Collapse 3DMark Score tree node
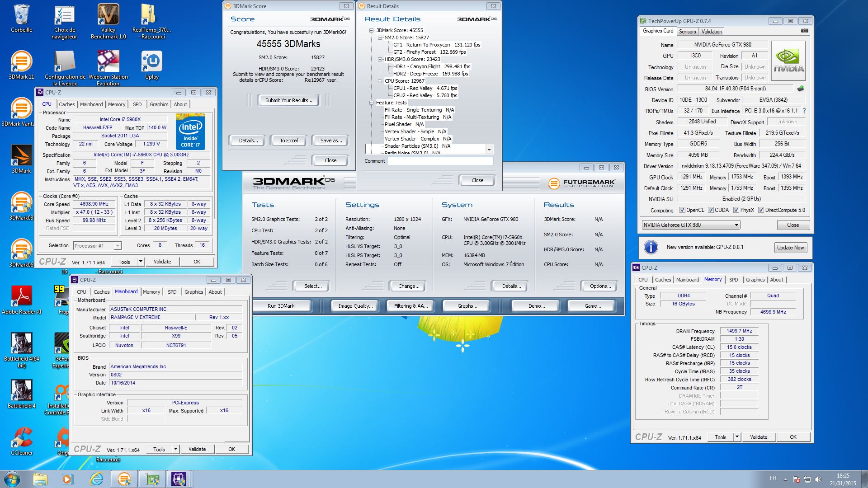 [372, 30]
